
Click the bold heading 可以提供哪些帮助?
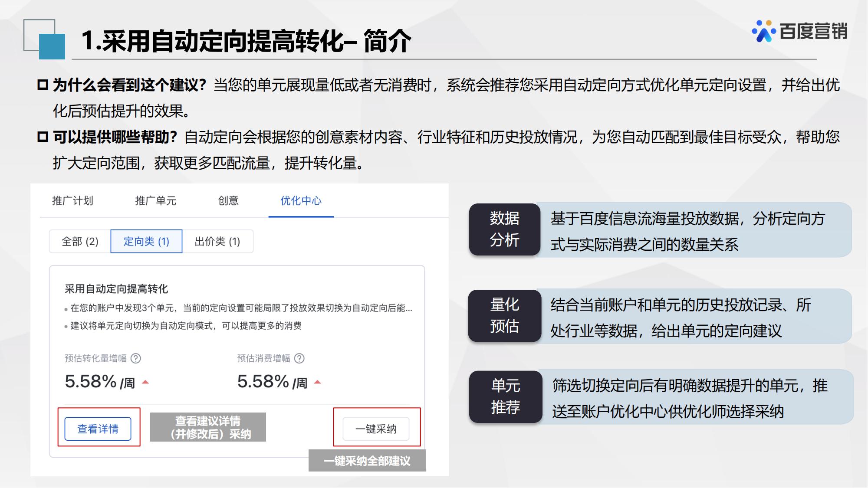(115, 137)
